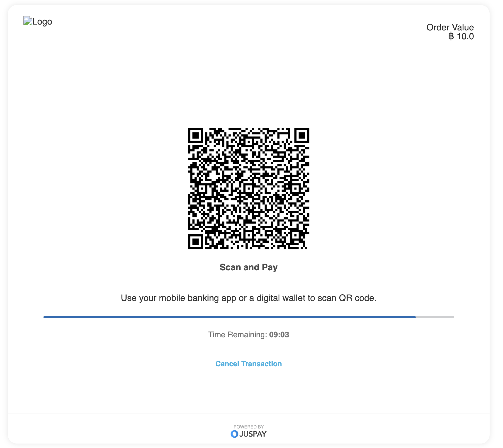Click the 10.0 order amount
Viewport: 503px width, 448px height.
coord(465,36)
